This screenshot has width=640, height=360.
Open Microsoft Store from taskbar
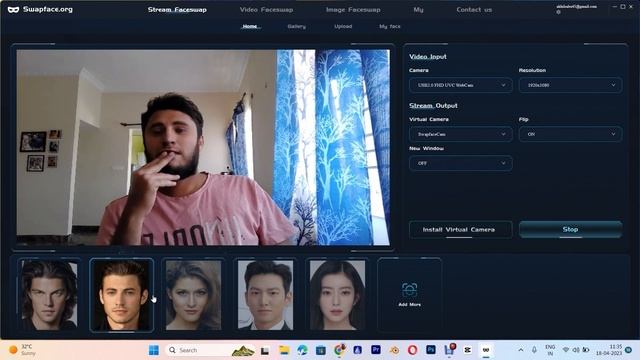pyautogui.click(x=321, y=350)
